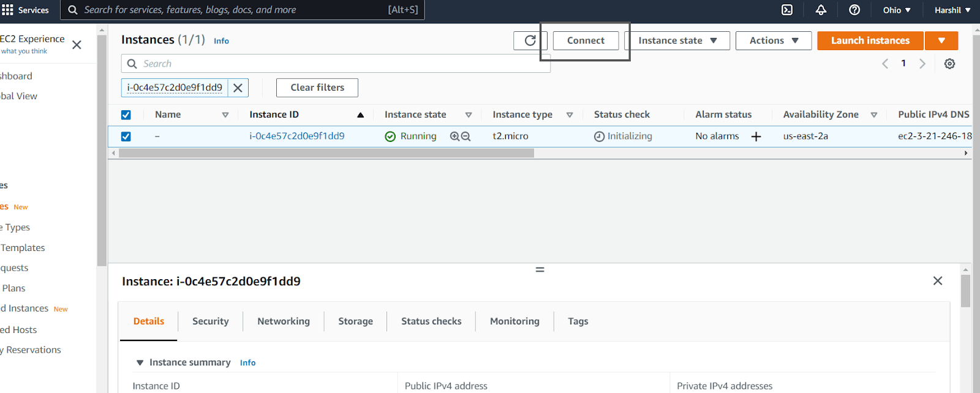This screenshot has height=393, width=980.
Task: Click the Clear filters button
Action: [x=317, y=88]
